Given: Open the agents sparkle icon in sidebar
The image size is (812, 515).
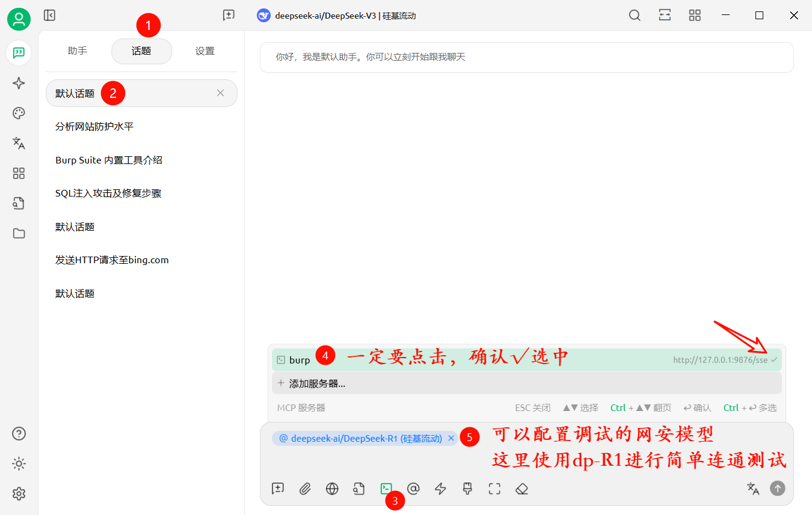Looking at the screenshot, I should click(19, 83).
